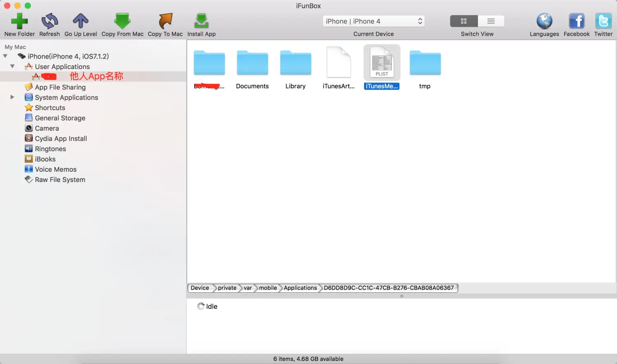This screenshot has width=617, height=364.
Task: Select Camera in sidebar
Action: [x=47, y=128]
